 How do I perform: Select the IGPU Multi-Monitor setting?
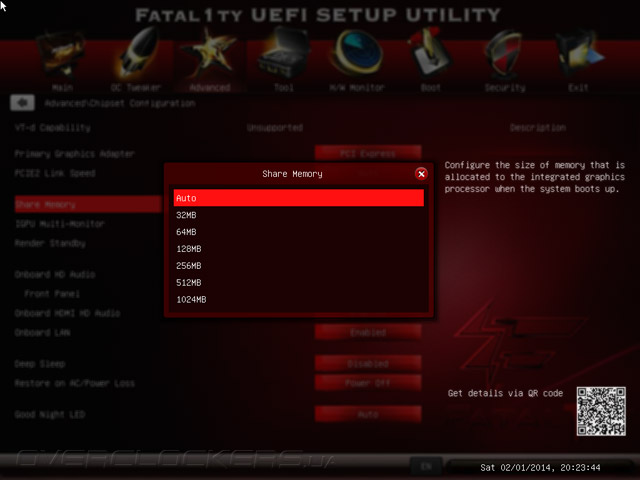pyautogui.click(x=60, y=224)
